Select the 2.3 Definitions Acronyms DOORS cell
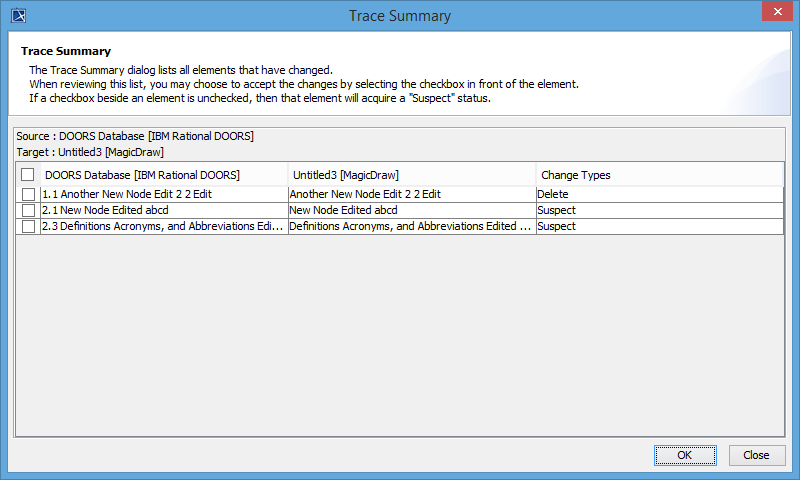This screenshot has height=480, width=800. point(162,227)
